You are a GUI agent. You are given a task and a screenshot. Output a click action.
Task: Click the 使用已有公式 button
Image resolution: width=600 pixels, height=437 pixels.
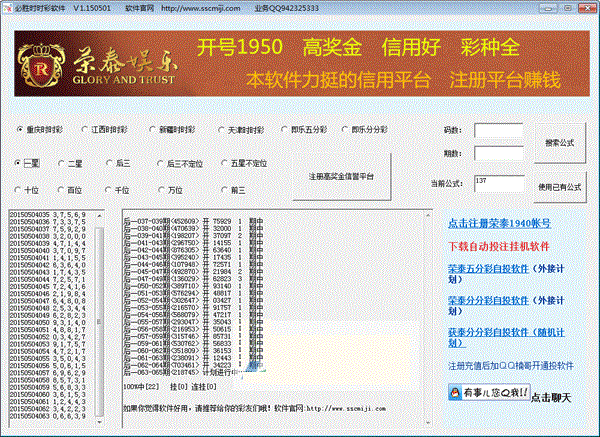(x=559, y=187)
